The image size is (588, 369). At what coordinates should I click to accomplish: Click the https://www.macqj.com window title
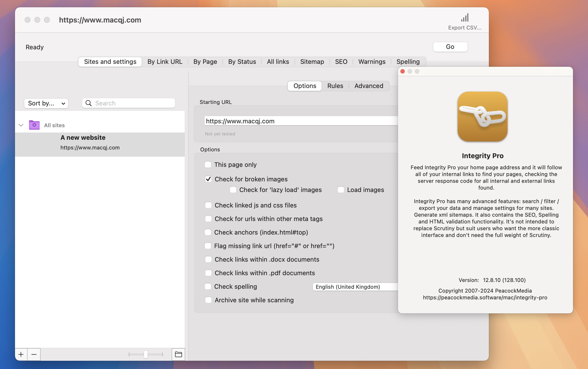(x=100, y=20)
